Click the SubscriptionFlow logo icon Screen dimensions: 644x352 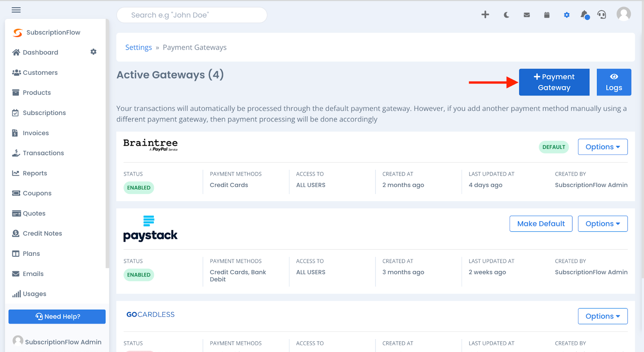18,33
